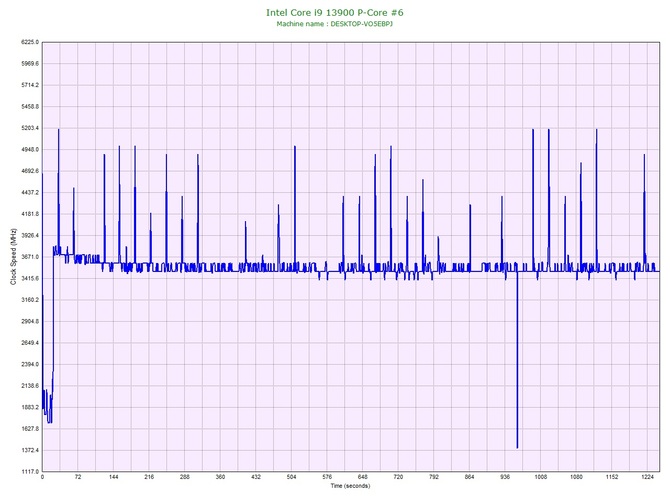This screenshot has height=503, width=670.
Task: Click the x-axis tick label '504'
Action: (291, 477)
